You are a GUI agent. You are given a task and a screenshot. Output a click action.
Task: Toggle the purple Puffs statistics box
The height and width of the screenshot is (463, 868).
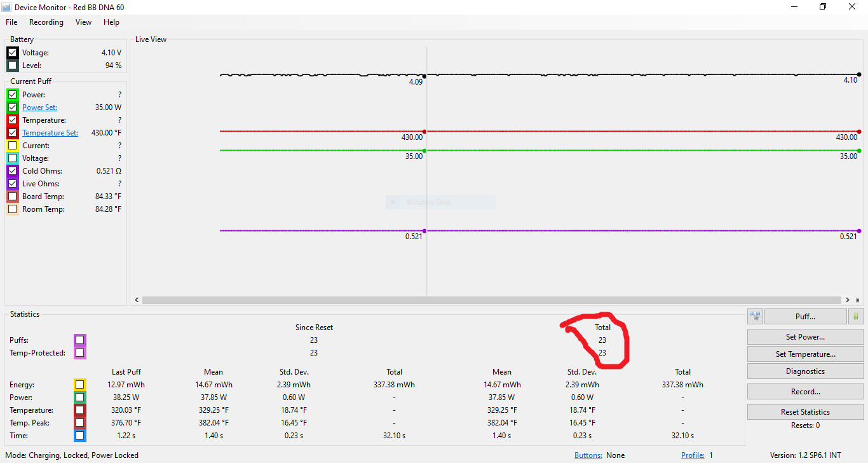tap(79, 340)
